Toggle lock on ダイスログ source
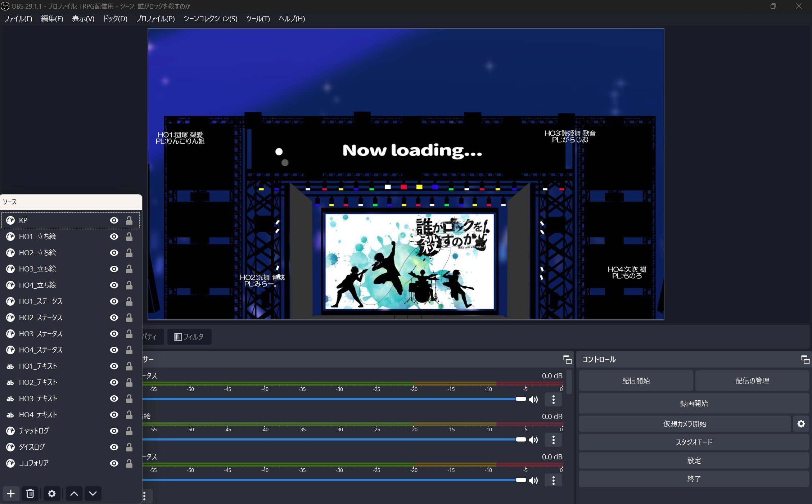 [x=129, y=447]
